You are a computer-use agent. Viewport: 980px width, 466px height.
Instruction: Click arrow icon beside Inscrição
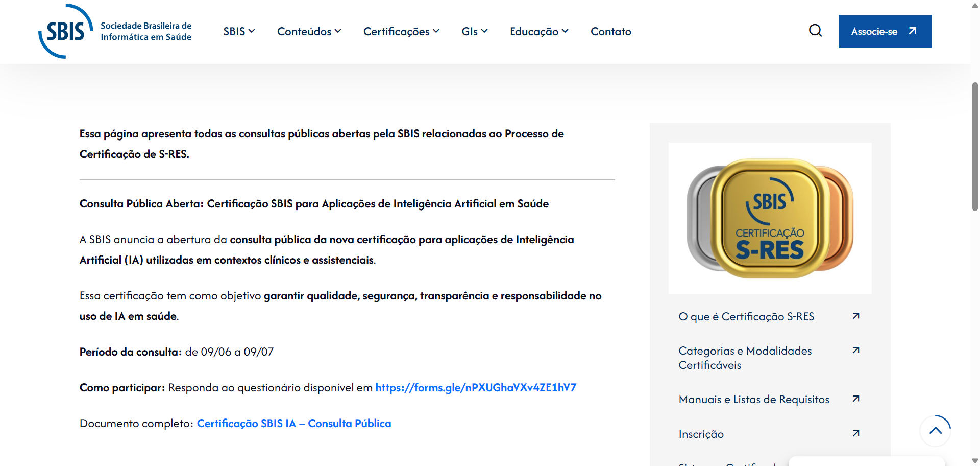coord(856,434)
